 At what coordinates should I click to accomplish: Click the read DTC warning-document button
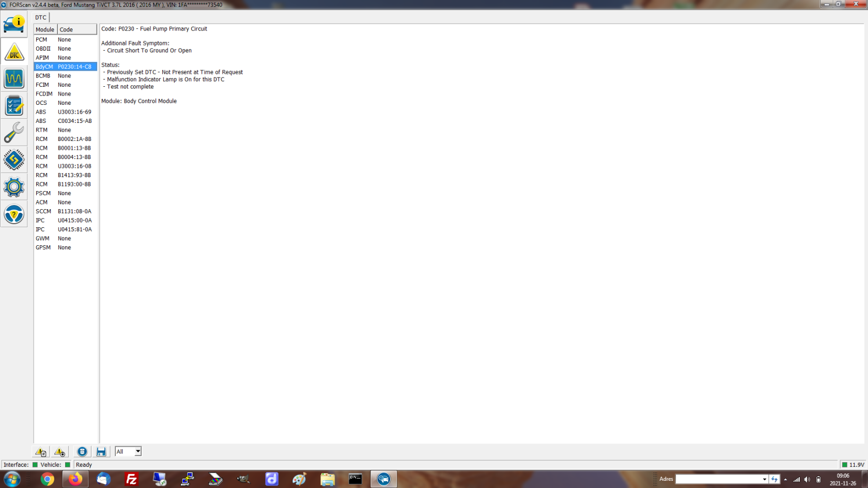[41, 451]
